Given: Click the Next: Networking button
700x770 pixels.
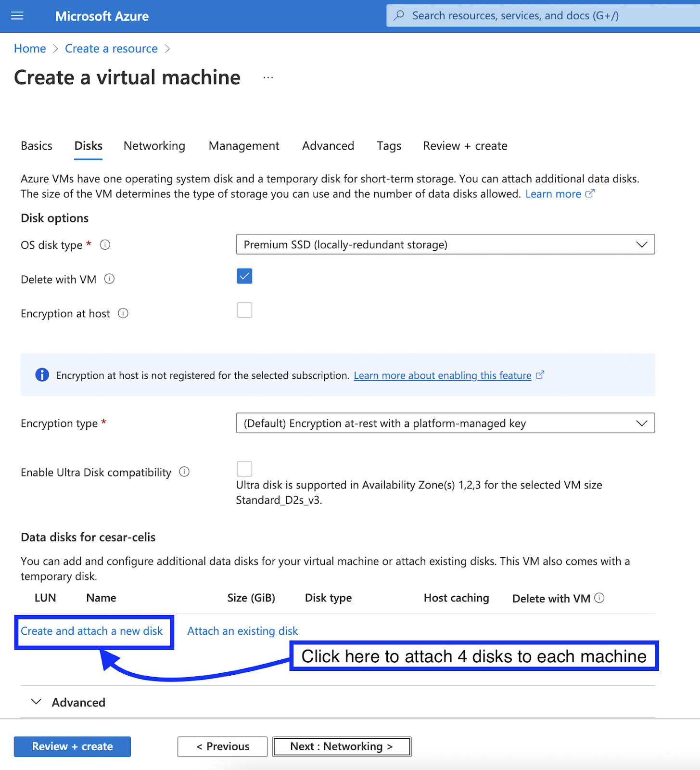Looking at the screenshot, I should [x=342, y=746].
